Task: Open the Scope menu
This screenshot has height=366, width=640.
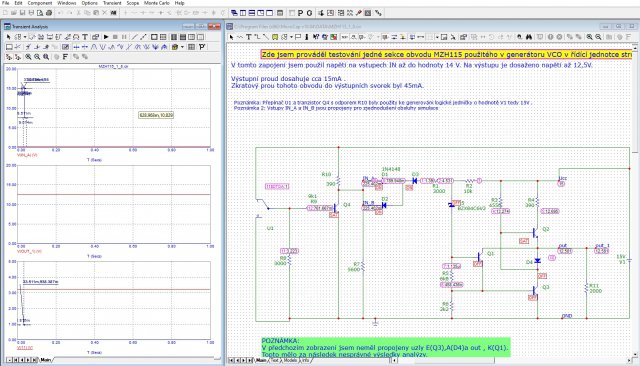Action: coord(133,3)
